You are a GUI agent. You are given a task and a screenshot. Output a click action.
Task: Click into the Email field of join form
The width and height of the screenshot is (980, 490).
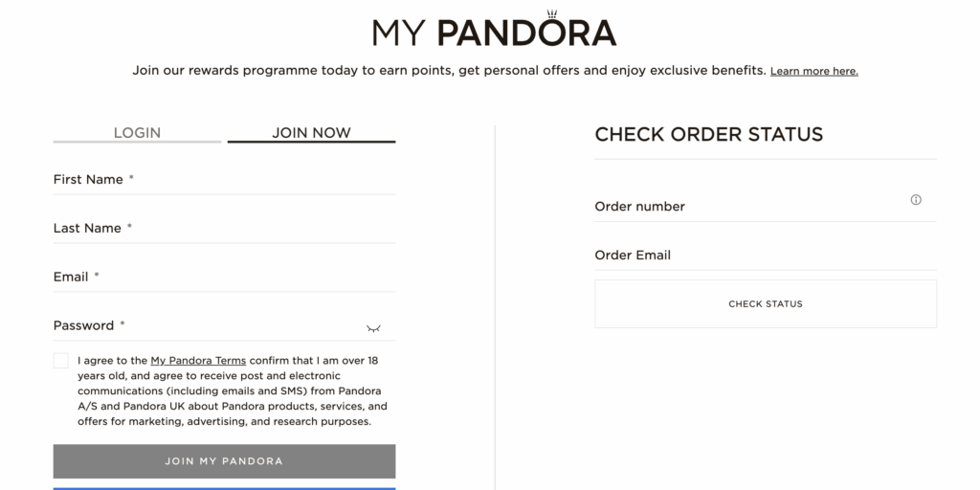pyautogui.click(x=224, y=278)
